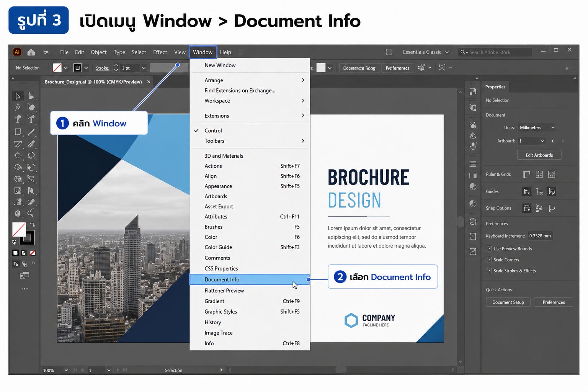Click the Swap Fill and Stroke arrow

(33, 225)
